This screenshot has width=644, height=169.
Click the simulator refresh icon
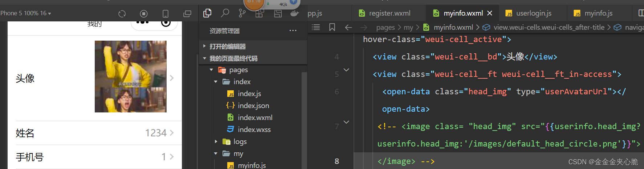pyautogui.click(x=122, y=14)
